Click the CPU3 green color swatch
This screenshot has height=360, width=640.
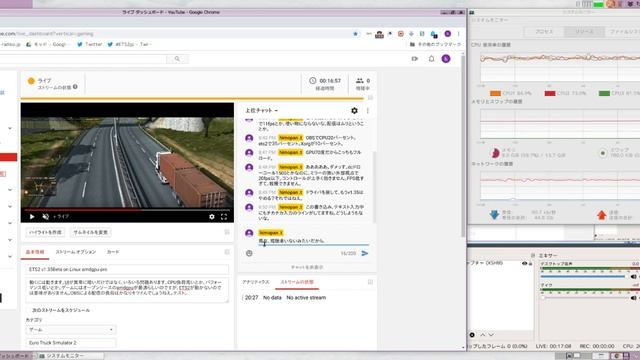click(604, 93)
